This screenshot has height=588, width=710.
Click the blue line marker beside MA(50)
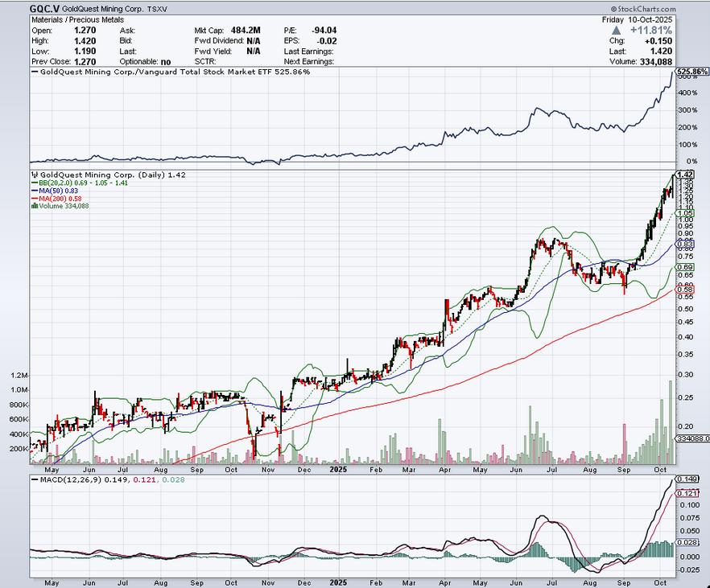point(35,191)
